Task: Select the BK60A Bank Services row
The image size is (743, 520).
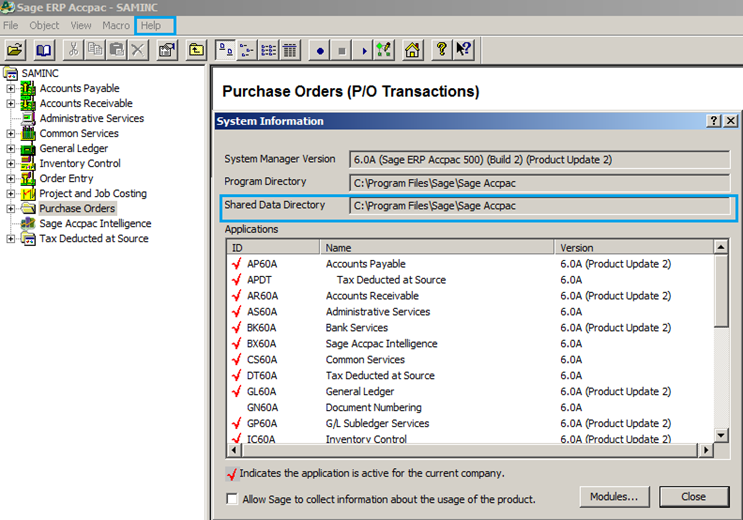Action: click(471, 328)
